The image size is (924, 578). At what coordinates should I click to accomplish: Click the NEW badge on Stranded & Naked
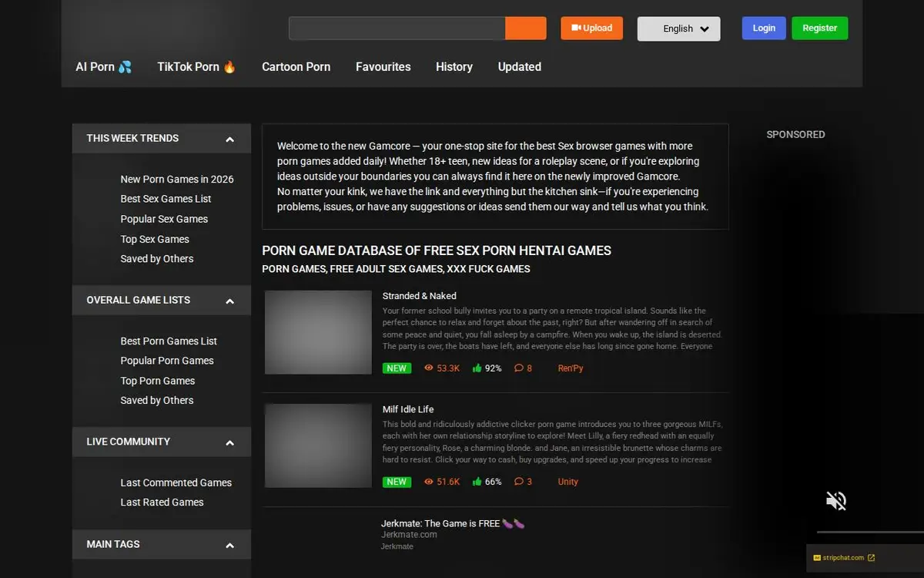pyautogui.click(x=397, y=368)
